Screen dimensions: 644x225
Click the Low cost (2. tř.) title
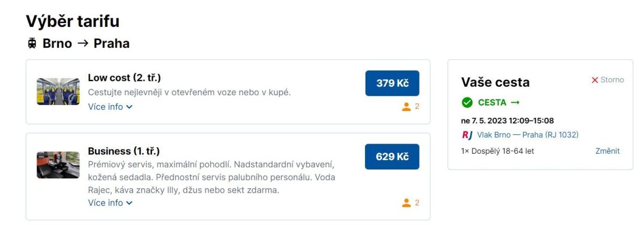tap(125, 78)
